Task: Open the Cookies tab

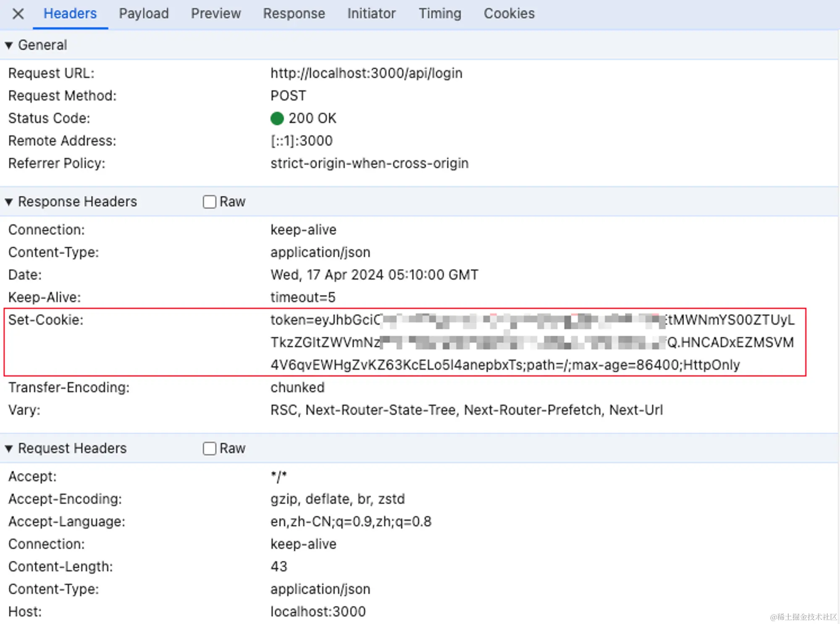Action: pyautogui.click(x=509, y=14)
